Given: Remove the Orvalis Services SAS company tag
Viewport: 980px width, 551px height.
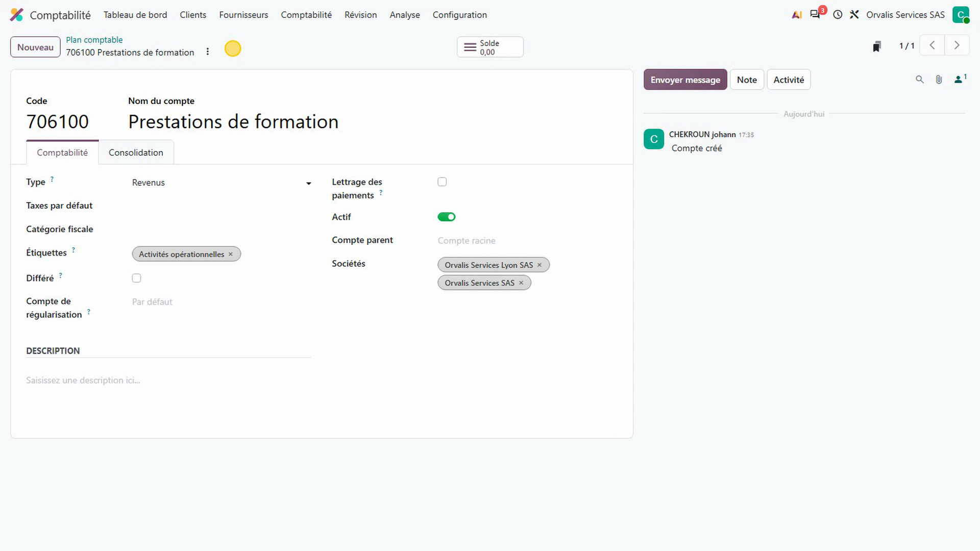Looking at the screenshot, I should [x=521, y=283].
